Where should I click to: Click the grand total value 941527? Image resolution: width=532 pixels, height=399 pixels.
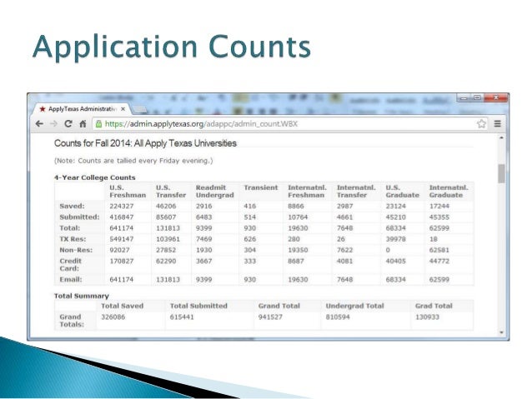coord(270,317)
